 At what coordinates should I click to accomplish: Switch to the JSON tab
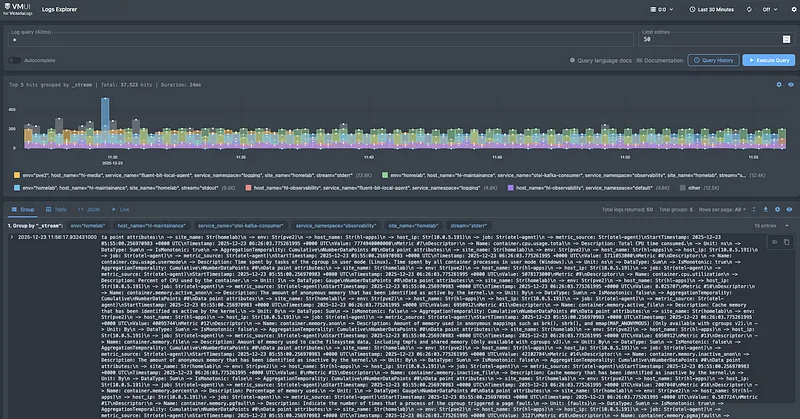point(90,210)
